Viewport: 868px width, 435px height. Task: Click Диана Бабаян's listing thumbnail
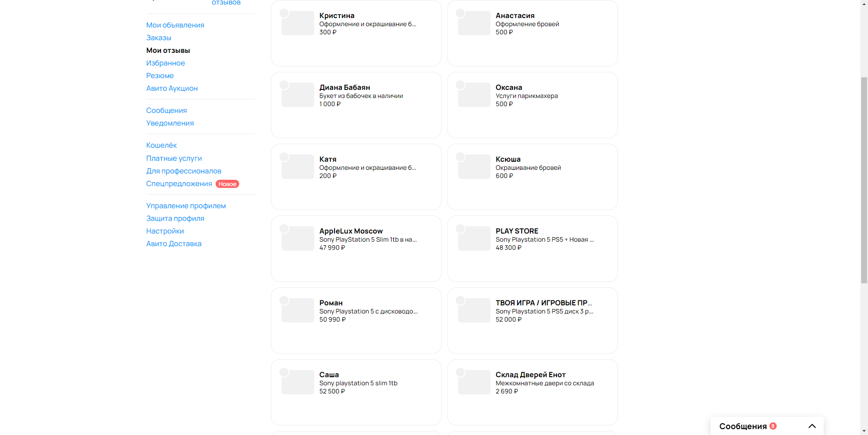[297, 95]
